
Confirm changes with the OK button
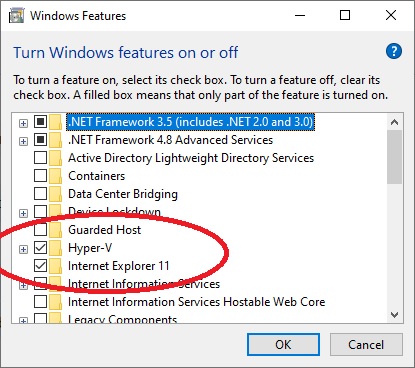click(283, 344)
